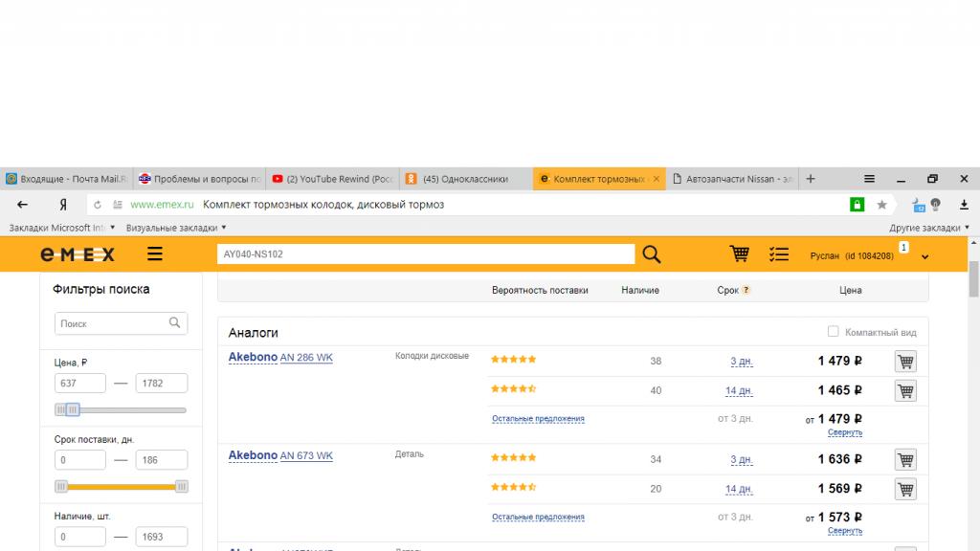Switch to Одноклассники tab
Screen dimensions: 980x551
pos(466,179)
